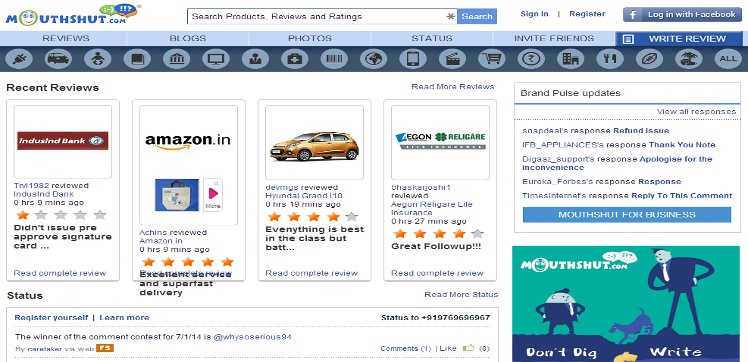748x362 pixels.
Task: Open the shopping cart category icon
Action: point(492,59)
